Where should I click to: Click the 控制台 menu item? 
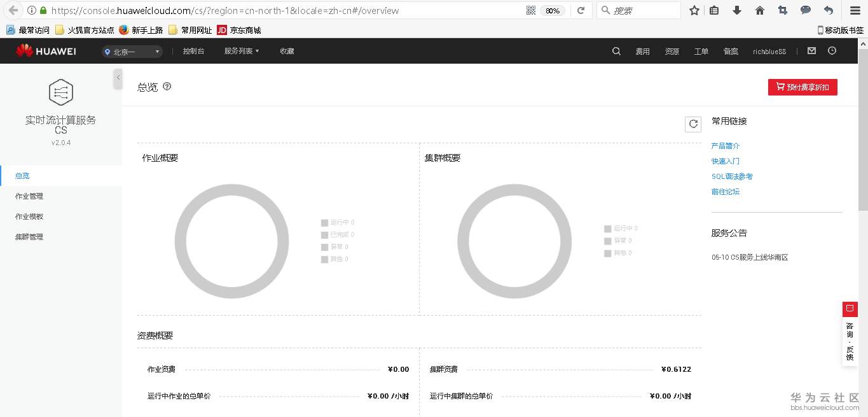[x=193, y=52]
